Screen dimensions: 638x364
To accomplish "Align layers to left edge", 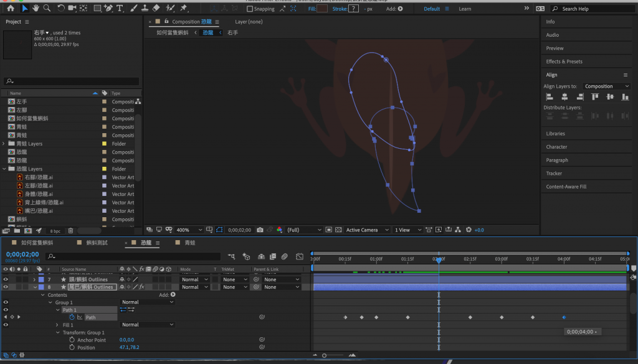I will (x=550, y=96).
